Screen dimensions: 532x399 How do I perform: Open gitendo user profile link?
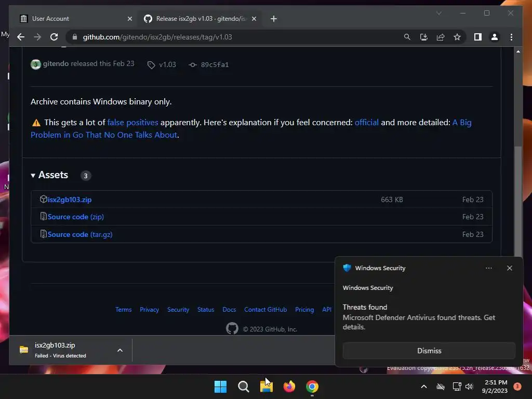click(x=56, y=63)
